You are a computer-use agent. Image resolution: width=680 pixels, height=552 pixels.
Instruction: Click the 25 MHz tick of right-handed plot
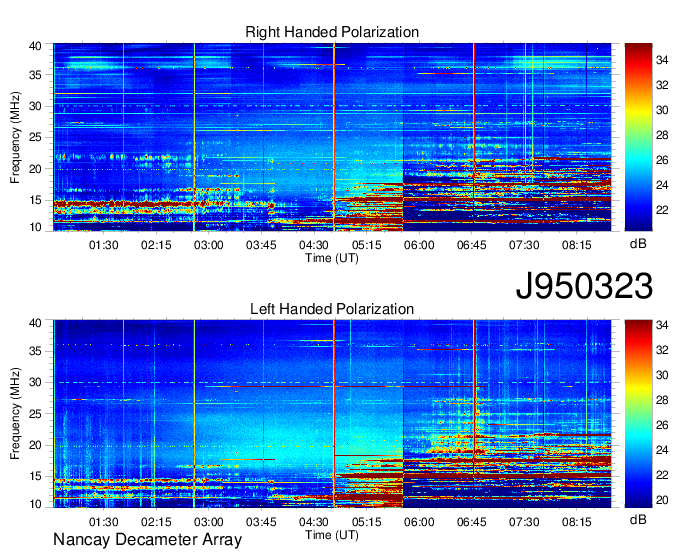point(36,137)
